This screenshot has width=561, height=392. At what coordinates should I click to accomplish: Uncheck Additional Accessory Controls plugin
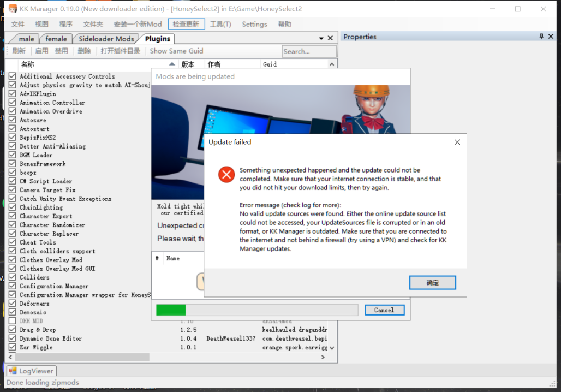13,76
